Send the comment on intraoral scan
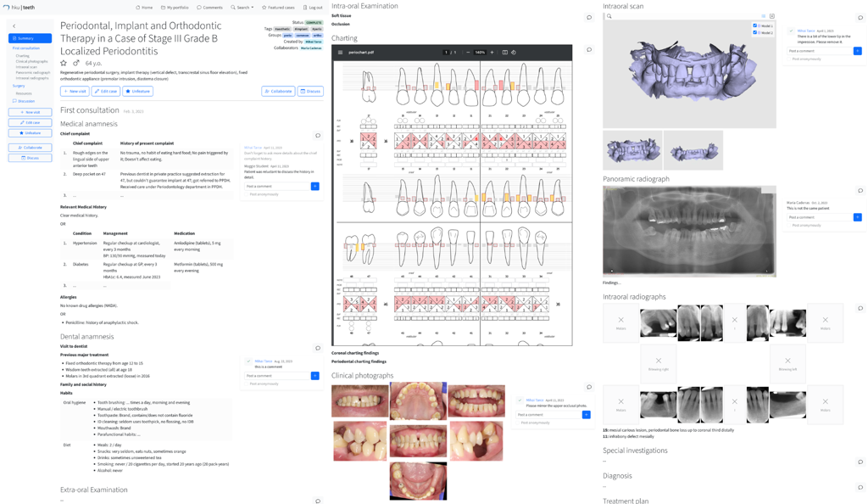This screenshot has width=868, height=504. tap(857, 51)
